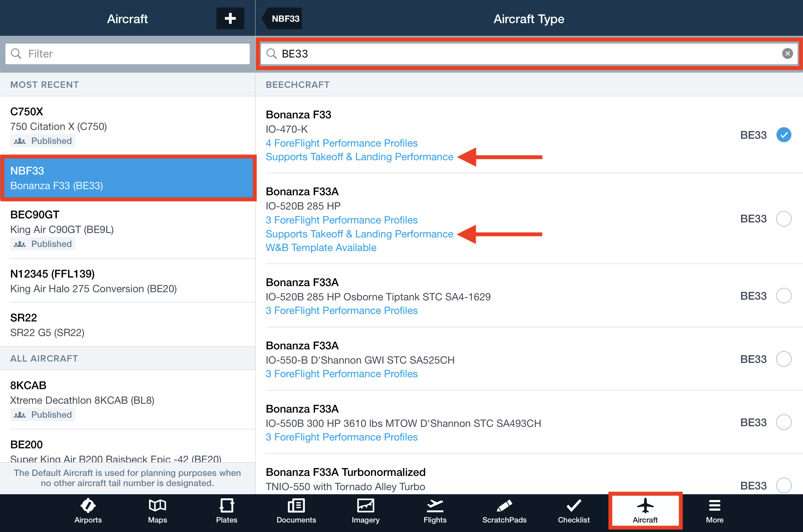This screenshot has width=803, height=532.
Task: Select Bonanza F33A IO-520B 285 HP radio
Action: click(x=784, y=218)
